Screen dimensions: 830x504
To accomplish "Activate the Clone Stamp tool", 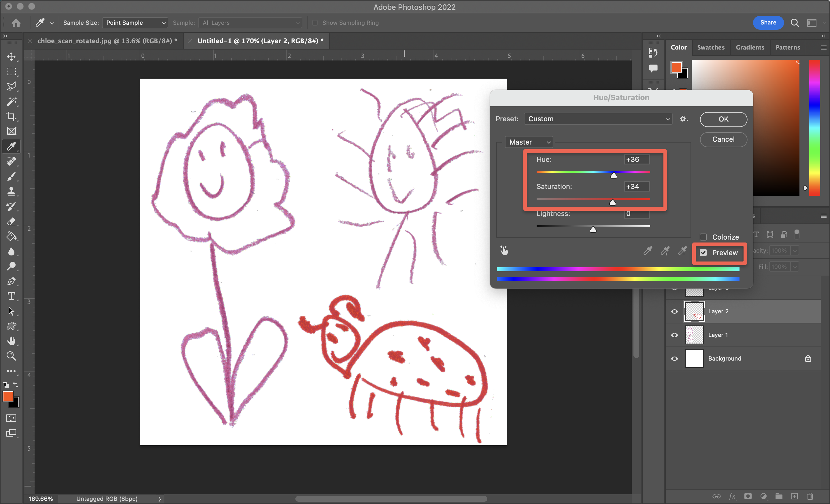I will 12,191.
